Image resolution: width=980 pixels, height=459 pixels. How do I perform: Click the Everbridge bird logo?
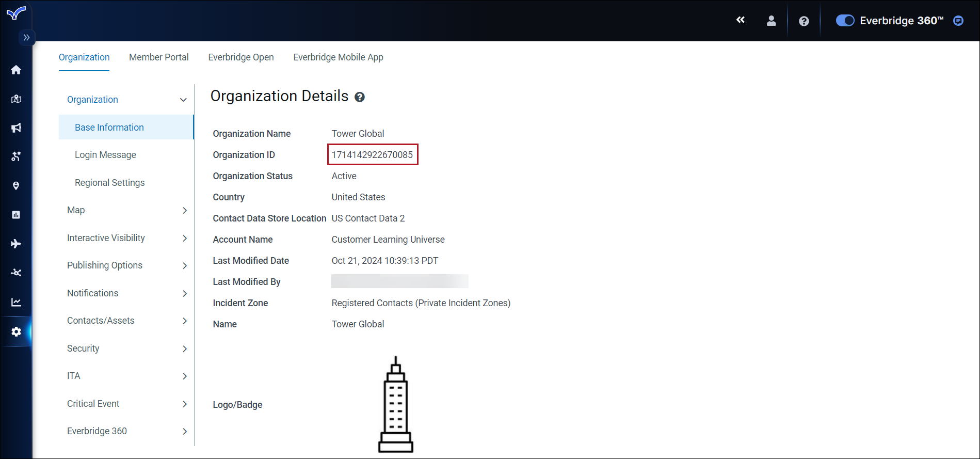(x=16, y=13)
